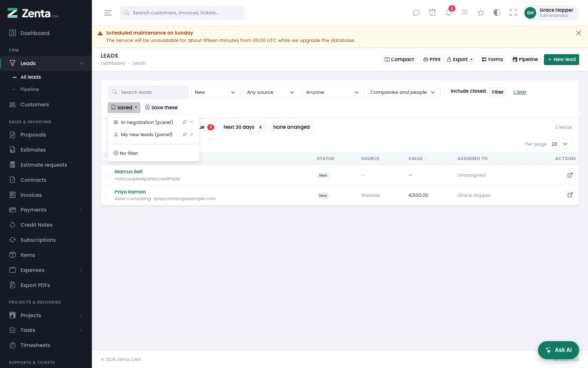
Task: Click the Clear filters link
Action: tap(520, 92)
